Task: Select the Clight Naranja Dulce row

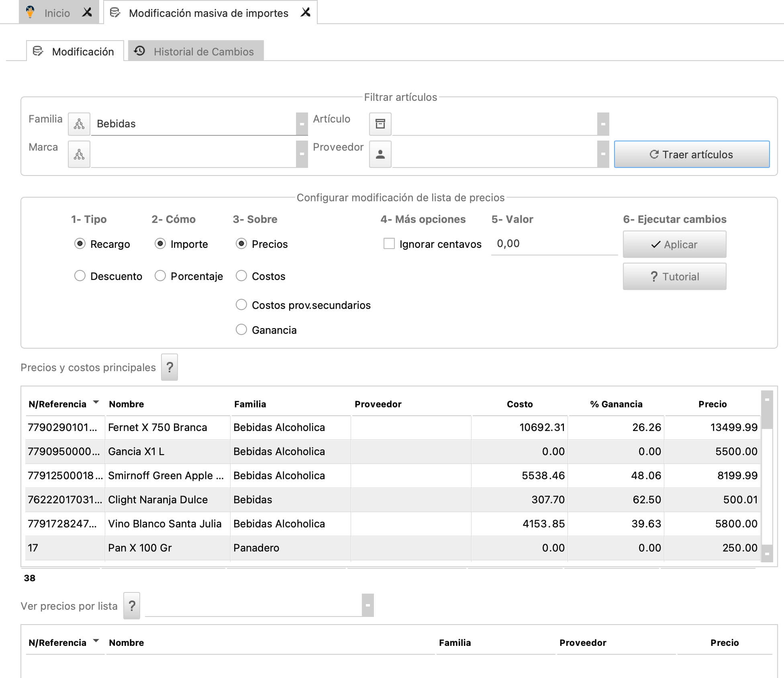Action: pos(393,500)
